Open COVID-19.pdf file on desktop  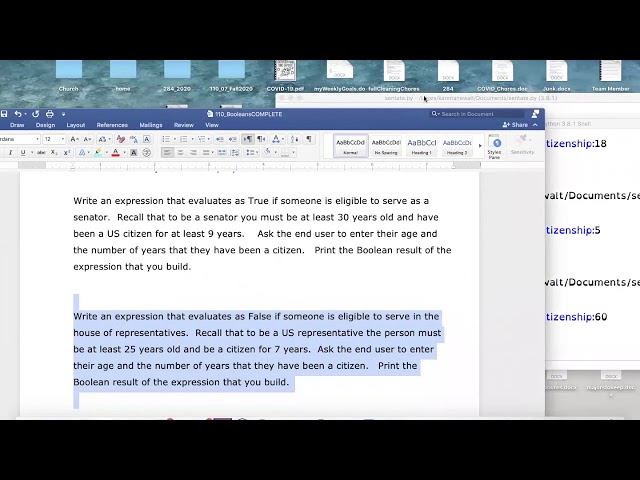(x=285, y=76)
